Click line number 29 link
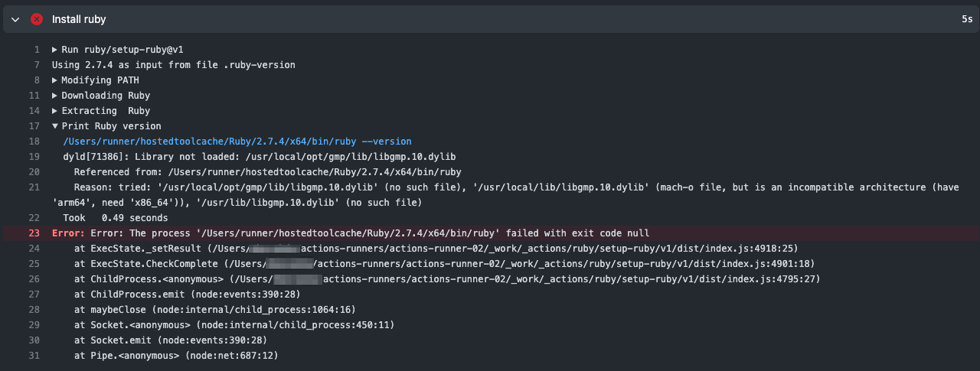This screenshot has height=371, width=980. pyautogui.click(x=34, y=325)
